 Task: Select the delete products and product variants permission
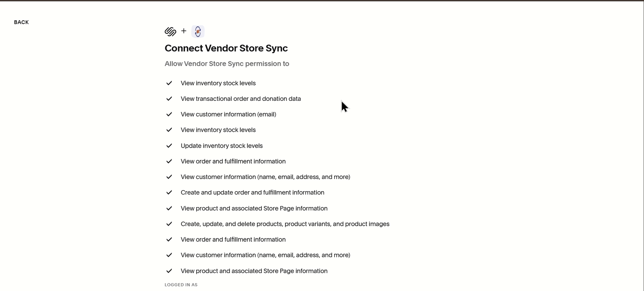click(285, 224)
